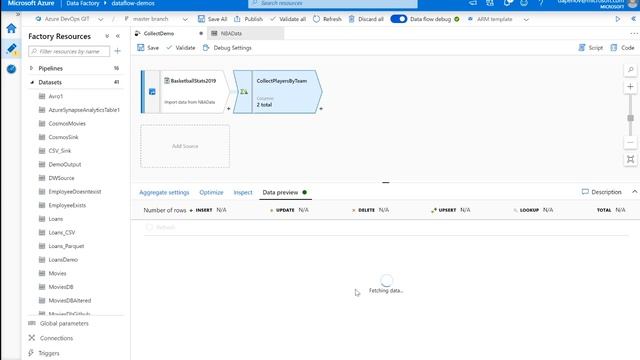
Task: Click Discard all in the toolbar
Action: point(366,19)
